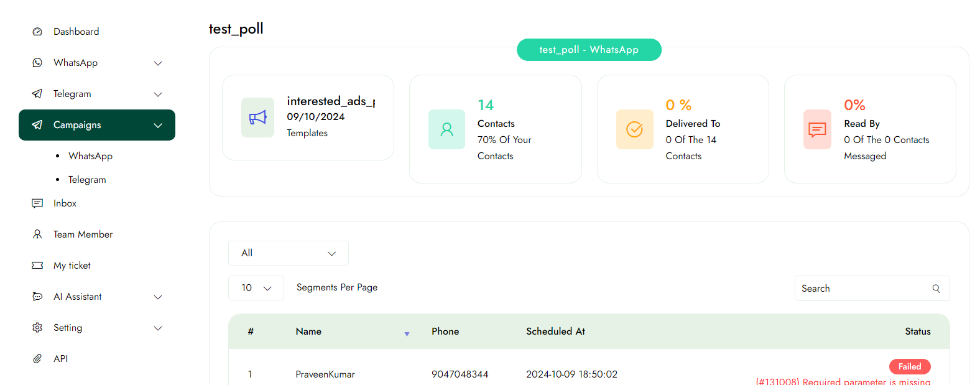
Task: Click the orange delivered checkmark icon
Action: (634, 129)
